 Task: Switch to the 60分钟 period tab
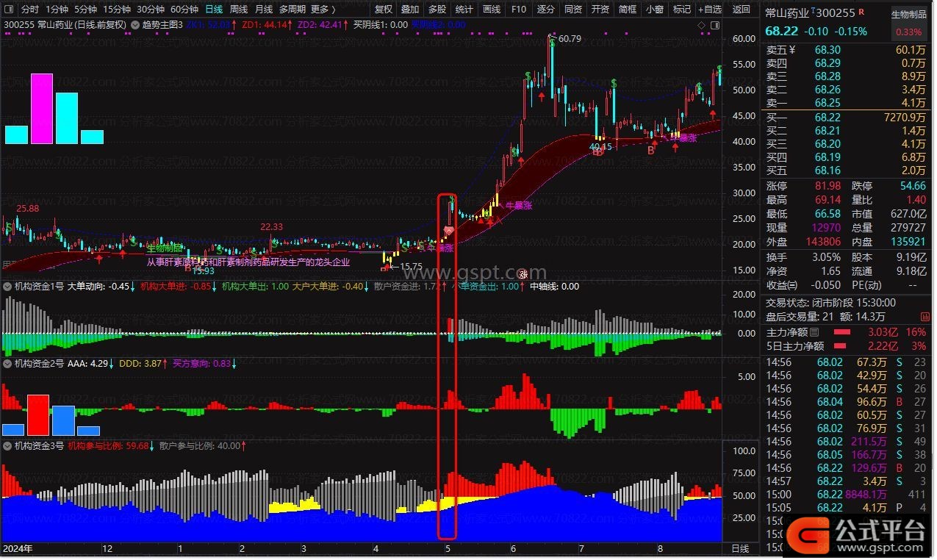(x=184, y=10)
